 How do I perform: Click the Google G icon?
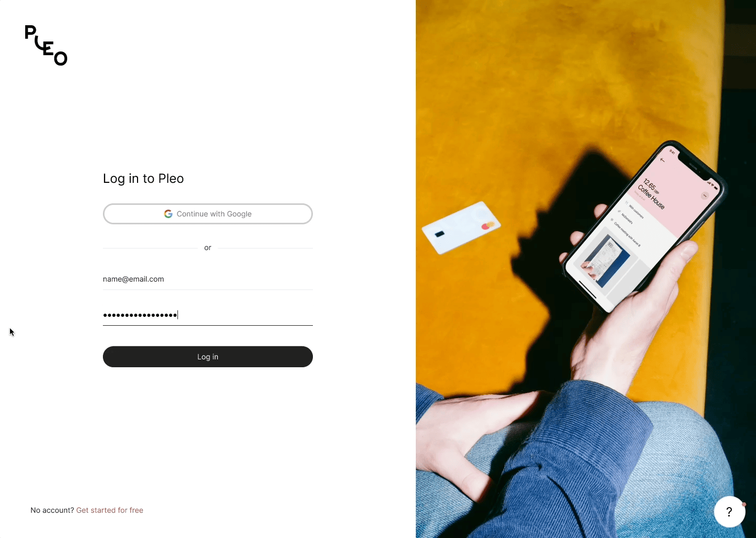168,214
